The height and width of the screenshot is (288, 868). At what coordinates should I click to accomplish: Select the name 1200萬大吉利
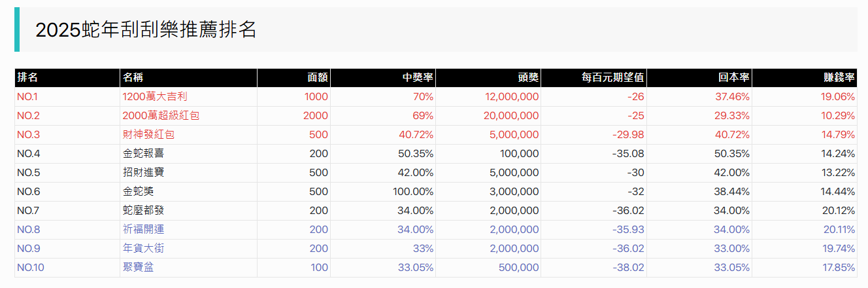click(x=155, y=97)
